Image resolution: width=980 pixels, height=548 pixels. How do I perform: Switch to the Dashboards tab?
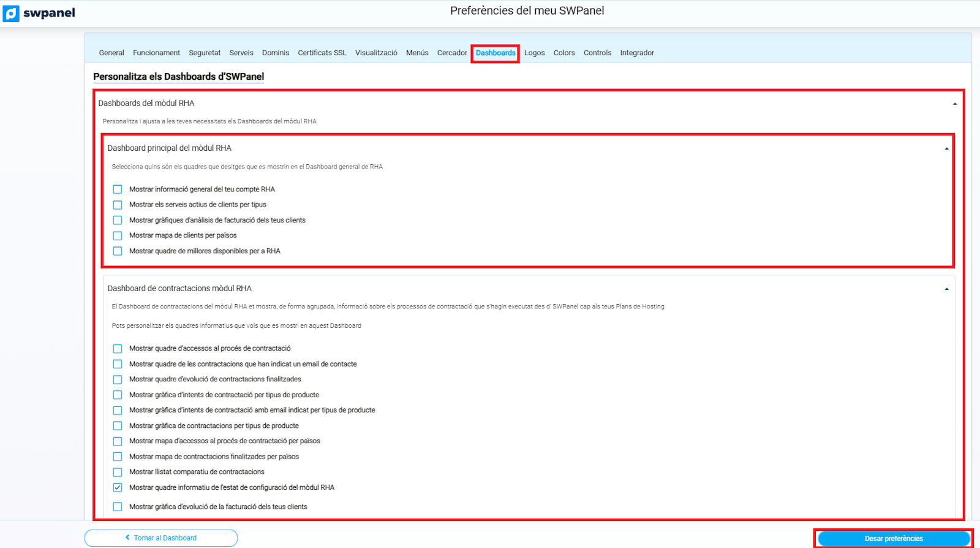tap(495, 53)
